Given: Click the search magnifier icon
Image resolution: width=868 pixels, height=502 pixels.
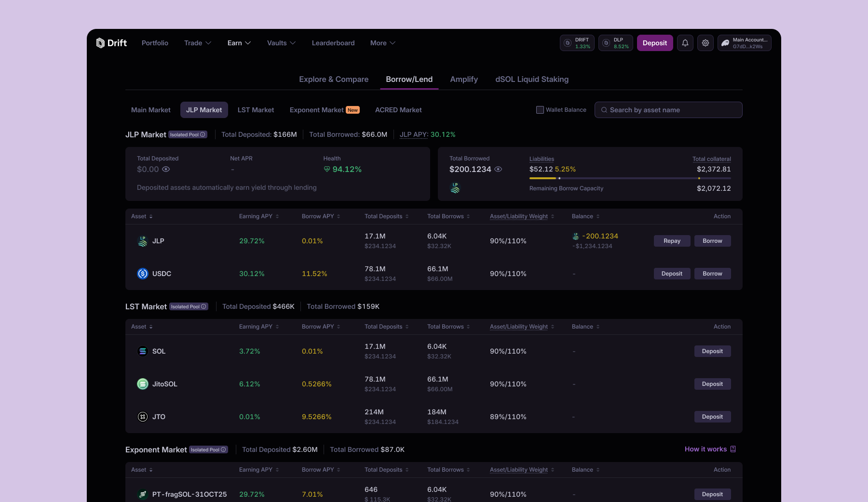Looking at the screenshot, I should pyautogui.click(x=604, y=110).
